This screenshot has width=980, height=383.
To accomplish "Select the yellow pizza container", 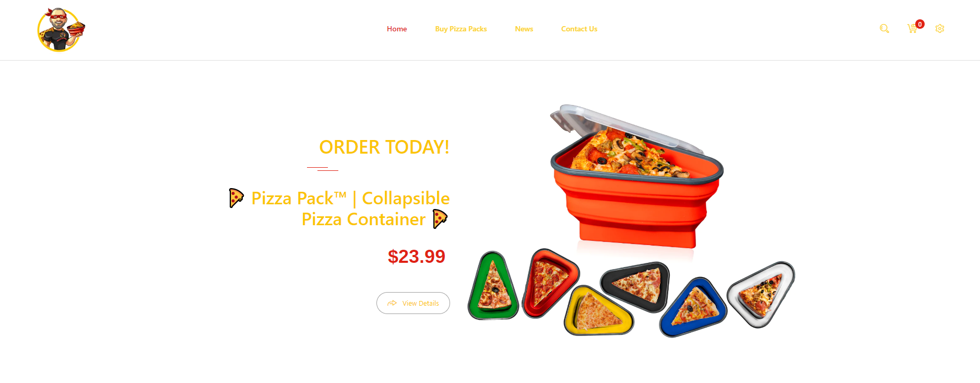I will (598, 311).
